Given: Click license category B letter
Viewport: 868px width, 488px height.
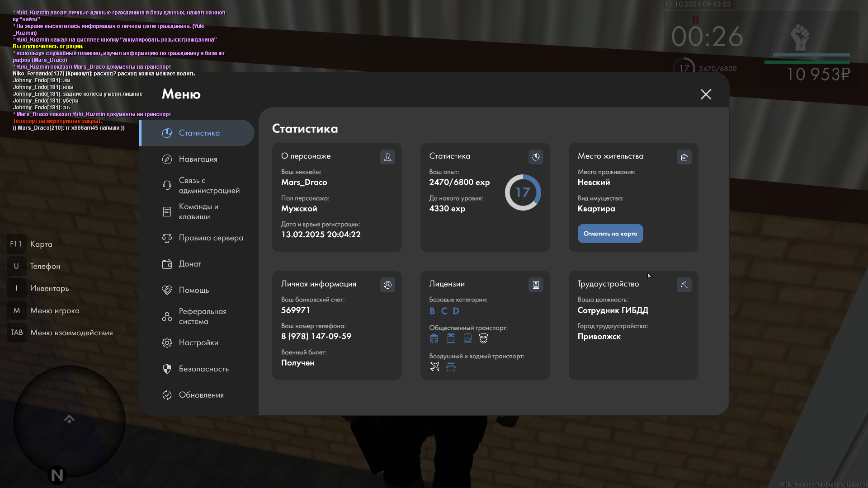Looking at the screenshot, I should (432, 311).
